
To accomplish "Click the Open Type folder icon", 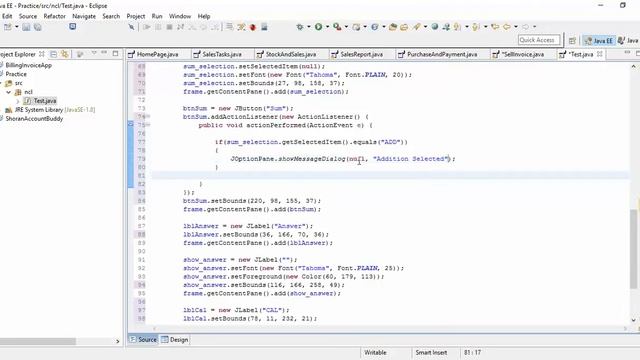I will tap(393, 27).
